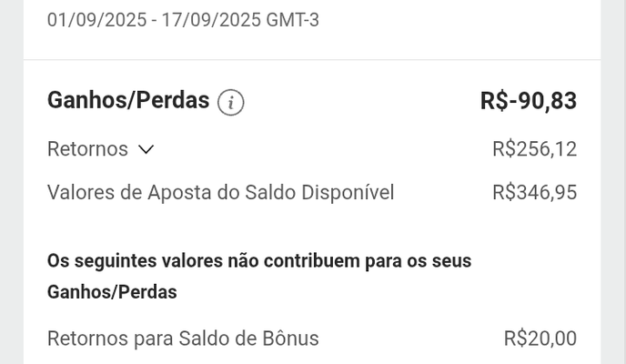This screenshot has width=626, height=364.
Task: Click the divider line below the date range
Action: click(312, 60)
